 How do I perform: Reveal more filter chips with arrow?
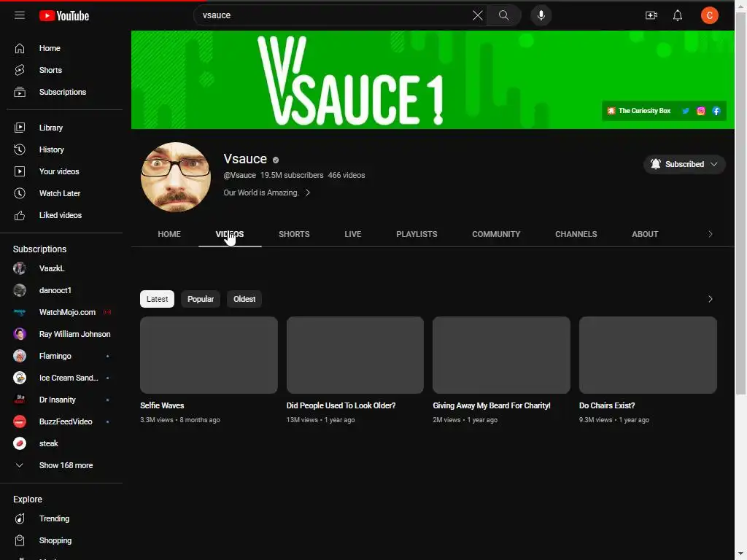click(x=711, y=299)
